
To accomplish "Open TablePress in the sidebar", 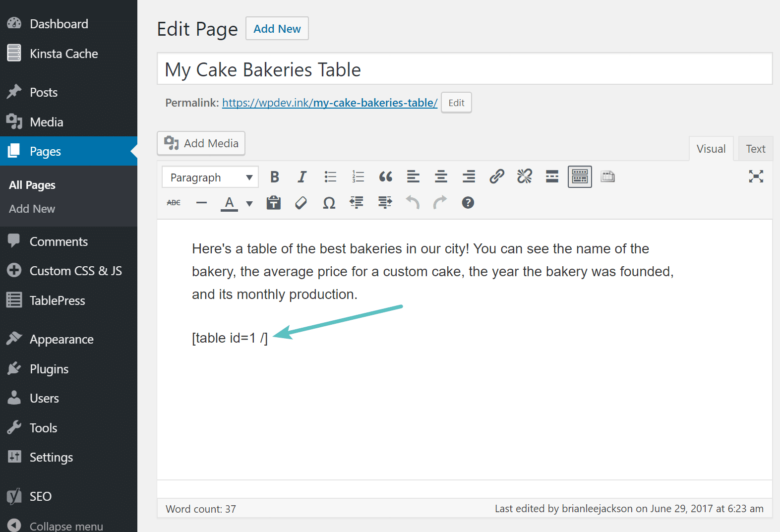I will point(57,300).
